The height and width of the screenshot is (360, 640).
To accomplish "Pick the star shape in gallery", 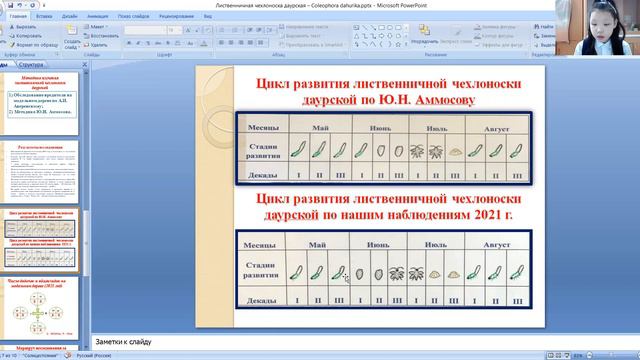I will coord(398,44).
